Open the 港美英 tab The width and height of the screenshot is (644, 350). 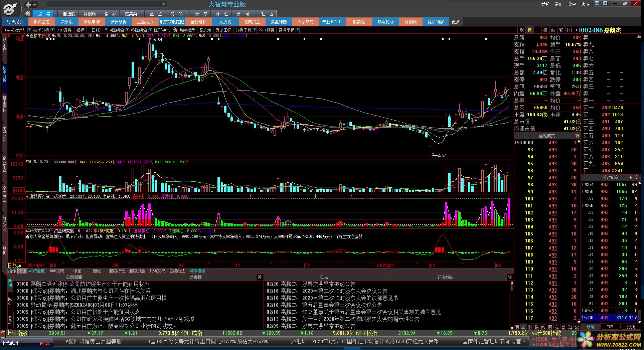pyautogui.click(x=131, y=14)
